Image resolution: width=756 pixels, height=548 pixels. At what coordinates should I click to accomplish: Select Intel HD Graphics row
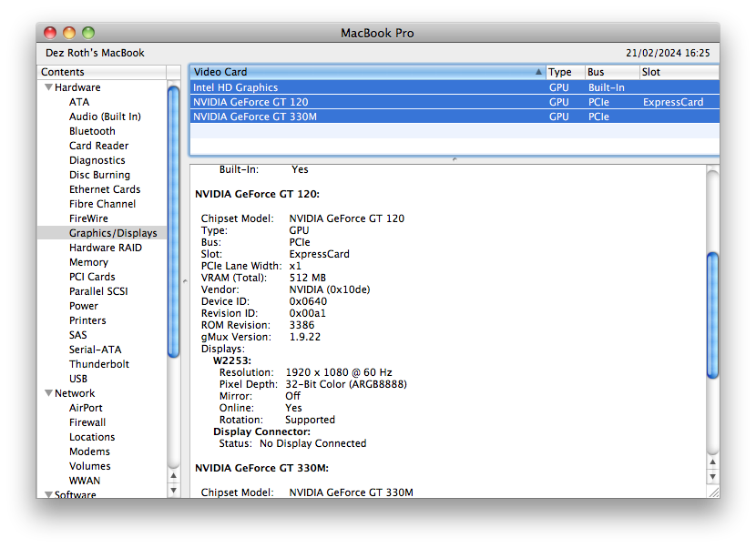point(455,87)
